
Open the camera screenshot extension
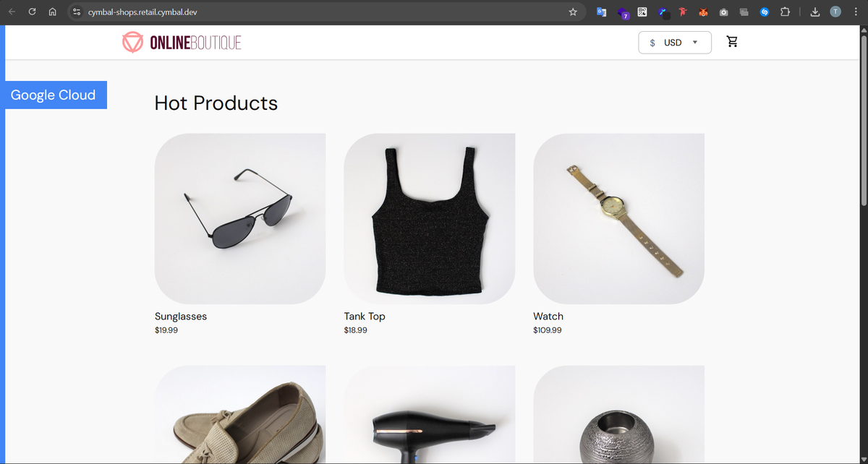coord(723,12)
